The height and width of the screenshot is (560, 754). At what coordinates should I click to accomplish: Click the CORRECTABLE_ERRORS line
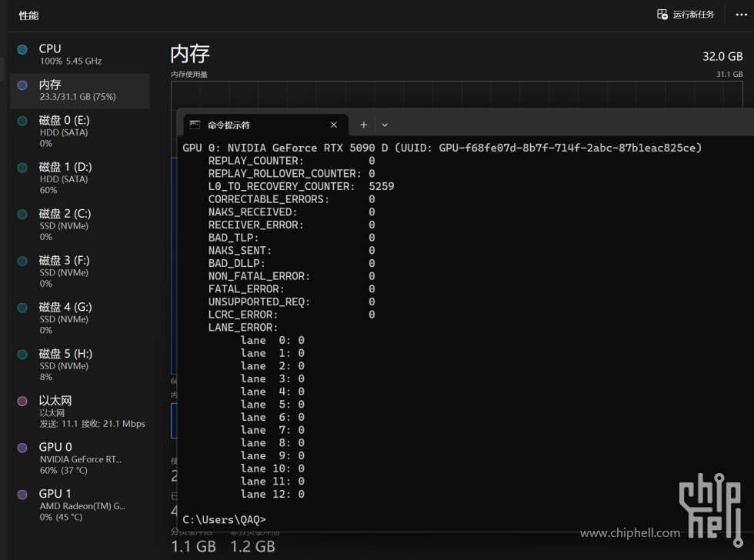[292, 199]
